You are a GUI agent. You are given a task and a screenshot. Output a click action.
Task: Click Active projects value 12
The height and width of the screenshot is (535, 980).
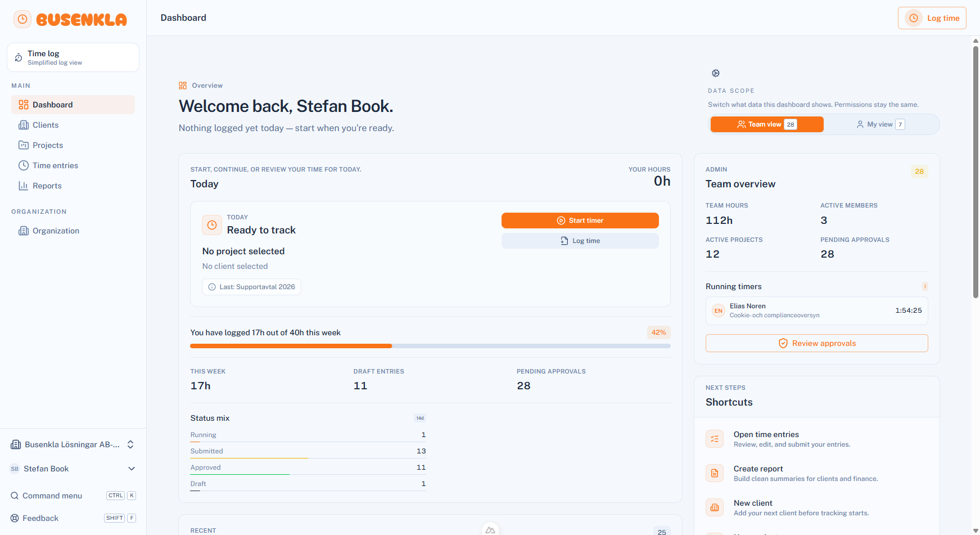(x=712, y=254)
